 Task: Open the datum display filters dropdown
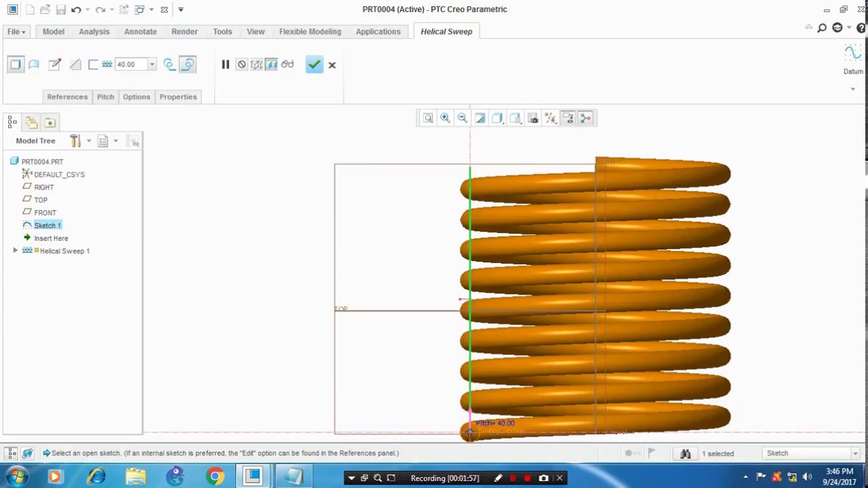click(x=551, y=119)
